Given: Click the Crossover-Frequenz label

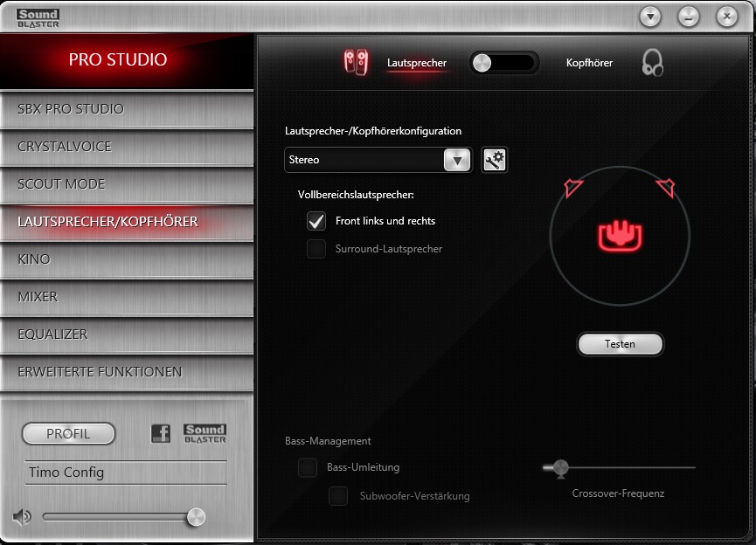Looking at the screenshot, I should [x=618, y=493].
